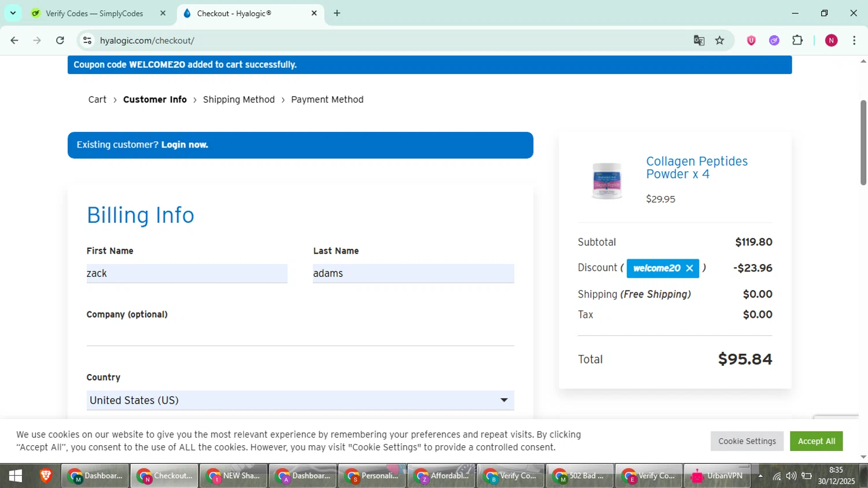The width and height of the screenshot is (868, 488).
Task: Open a new browser tab
Action: 337,13
